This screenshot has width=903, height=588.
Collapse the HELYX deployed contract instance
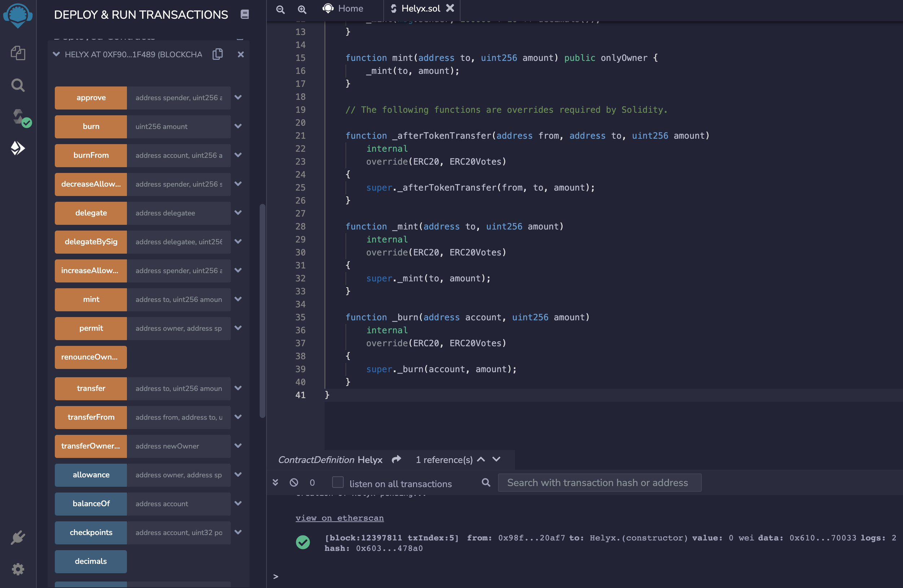[56, 54]
